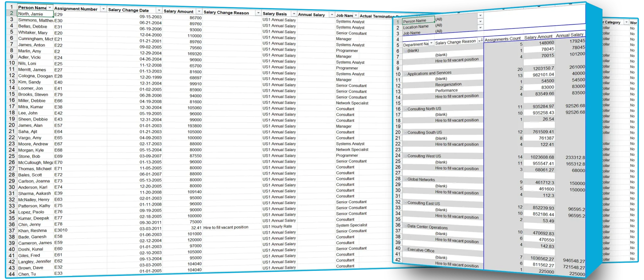Open the Assignment Number filter arrow

pyautogui.click(x=103, y=9)
